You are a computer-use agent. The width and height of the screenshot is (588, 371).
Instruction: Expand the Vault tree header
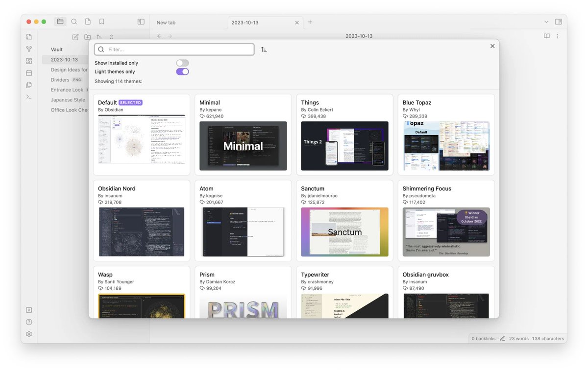(57, 49)
